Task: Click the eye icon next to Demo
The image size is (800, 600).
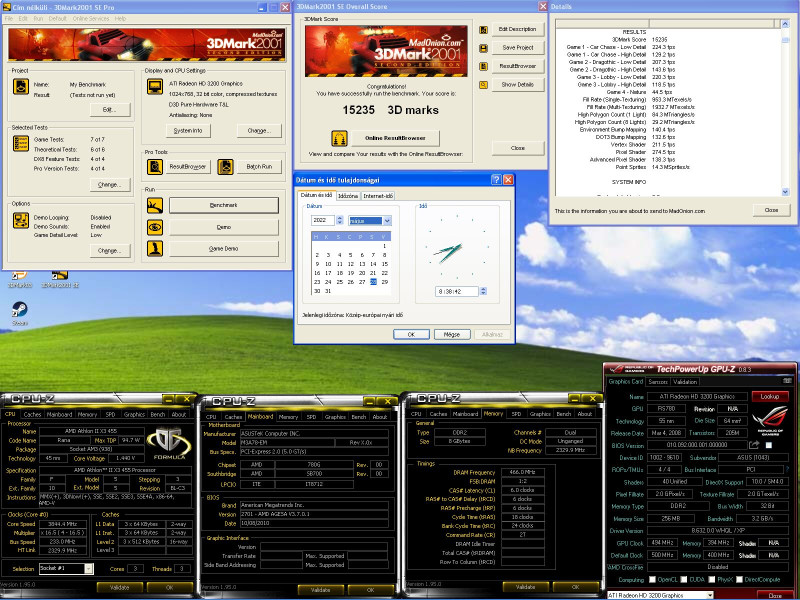Action: [155, 227]
